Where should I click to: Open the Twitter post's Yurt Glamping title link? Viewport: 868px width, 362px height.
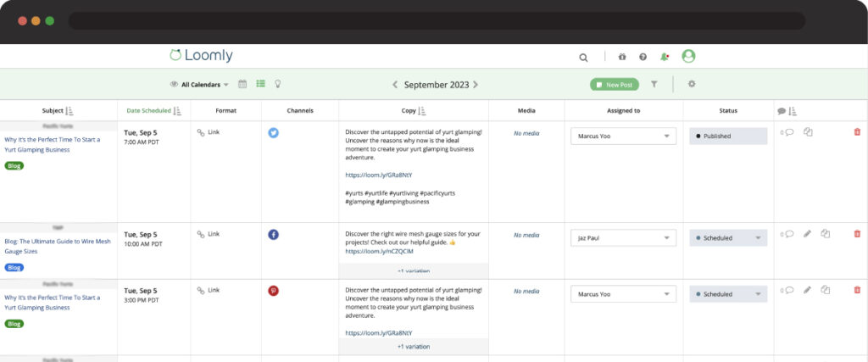point(53,144)
